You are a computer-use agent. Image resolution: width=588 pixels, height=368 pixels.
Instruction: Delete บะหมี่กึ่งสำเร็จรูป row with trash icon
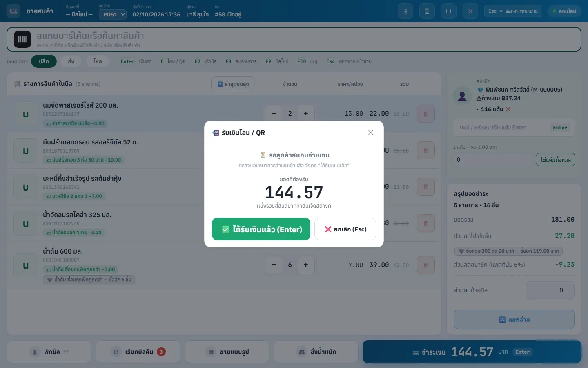425,187
